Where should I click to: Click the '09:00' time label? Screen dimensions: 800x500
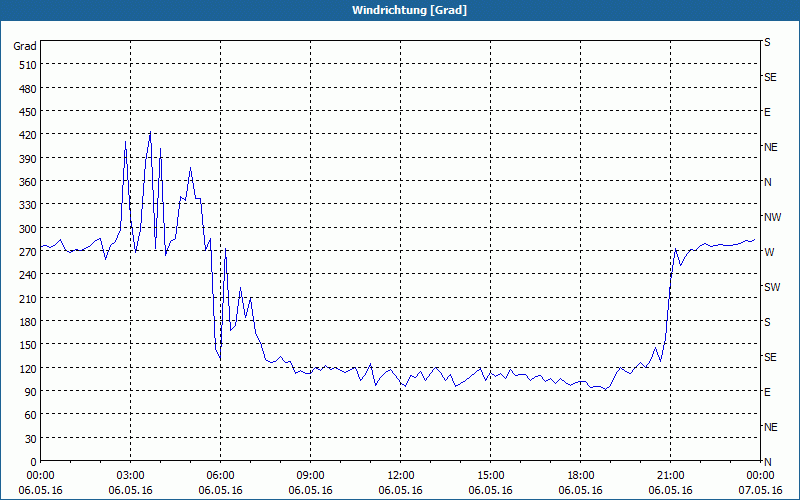click(x=310, y=476)
